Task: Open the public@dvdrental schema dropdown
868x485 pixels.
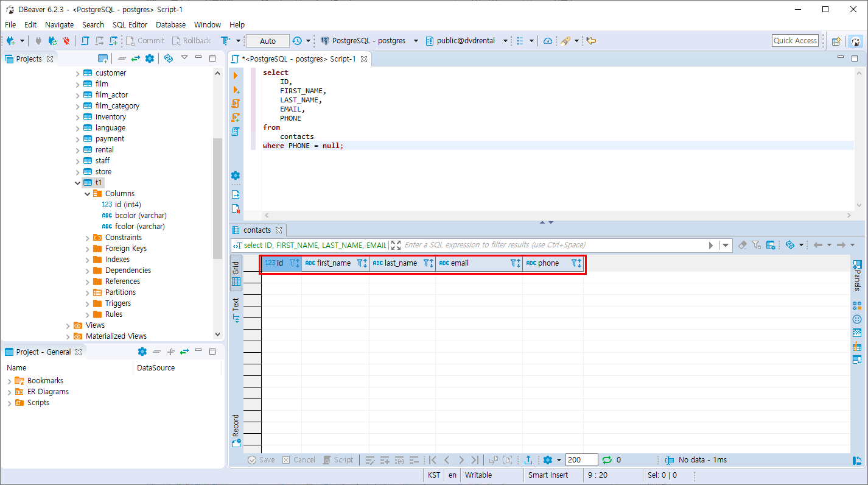Action: click(505, 41)
